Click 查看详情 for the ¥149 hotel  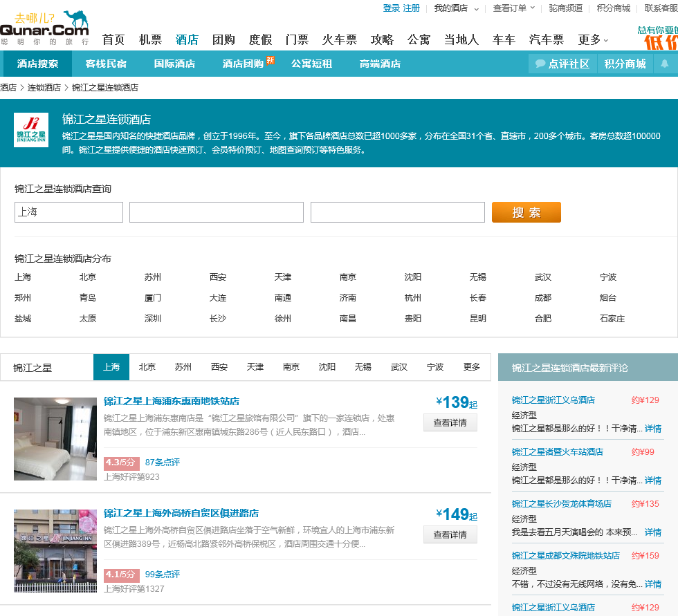pos(450,534)
